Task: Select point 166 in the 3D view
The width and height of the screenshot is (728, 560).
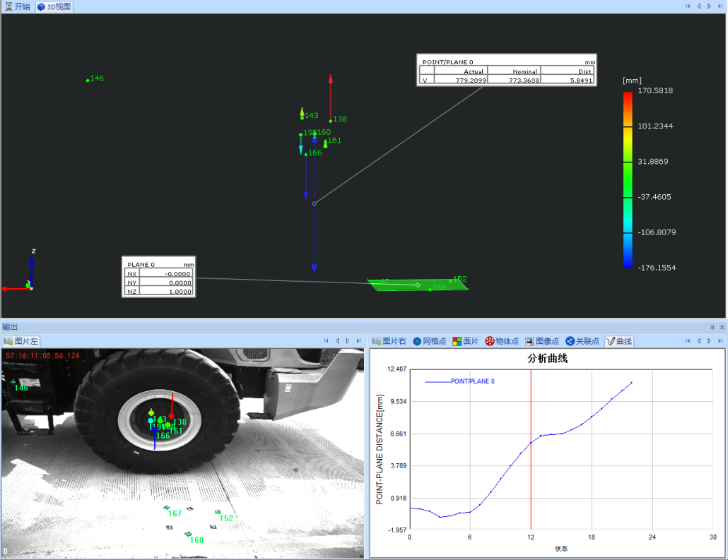Action: click(x=306, y=155)
